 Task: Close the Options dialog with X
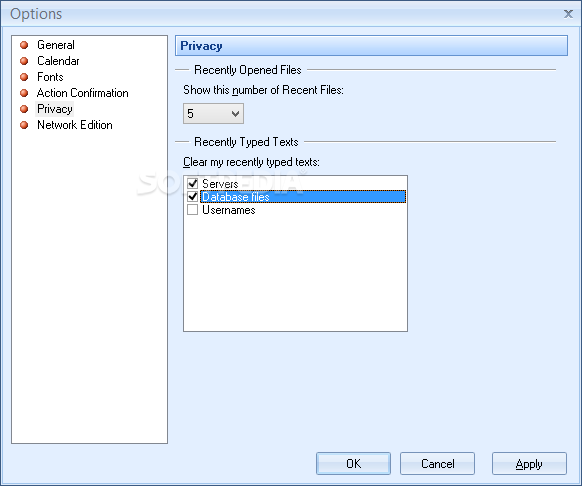pos(568,14)
